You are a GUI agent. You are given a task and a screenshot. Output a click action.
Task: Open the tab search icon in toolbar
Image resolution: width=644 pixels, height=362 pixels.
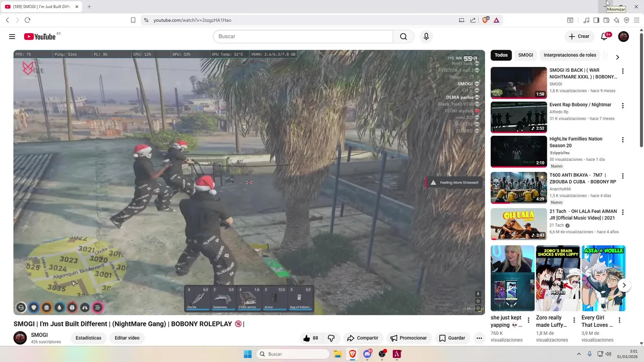coord(570,20)
